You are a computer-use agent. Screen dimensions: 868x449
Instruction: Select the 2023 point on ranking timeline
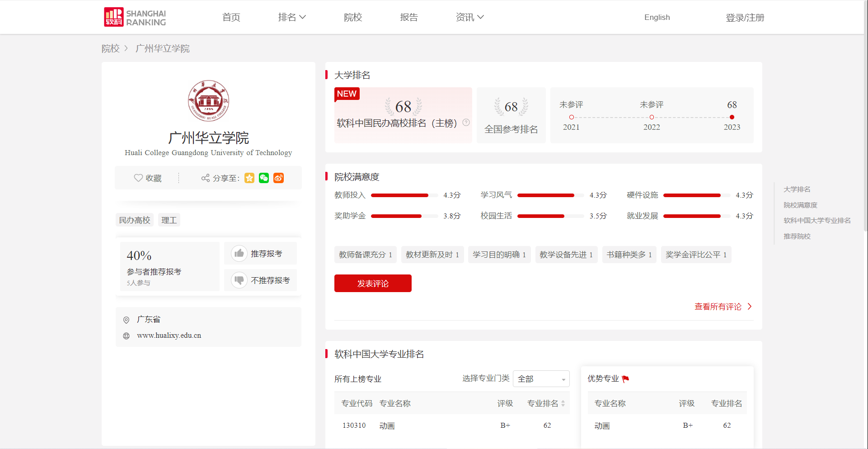pyautogui.click(x=732, y=117)
